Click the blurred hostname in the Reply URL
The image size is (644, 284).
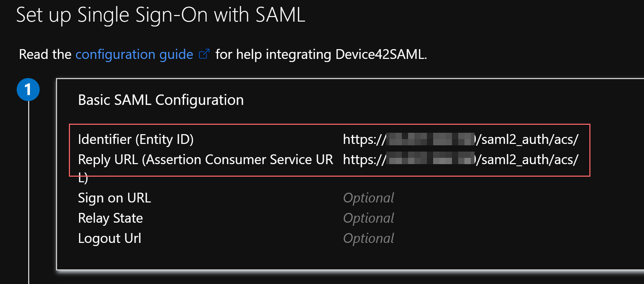431,160
